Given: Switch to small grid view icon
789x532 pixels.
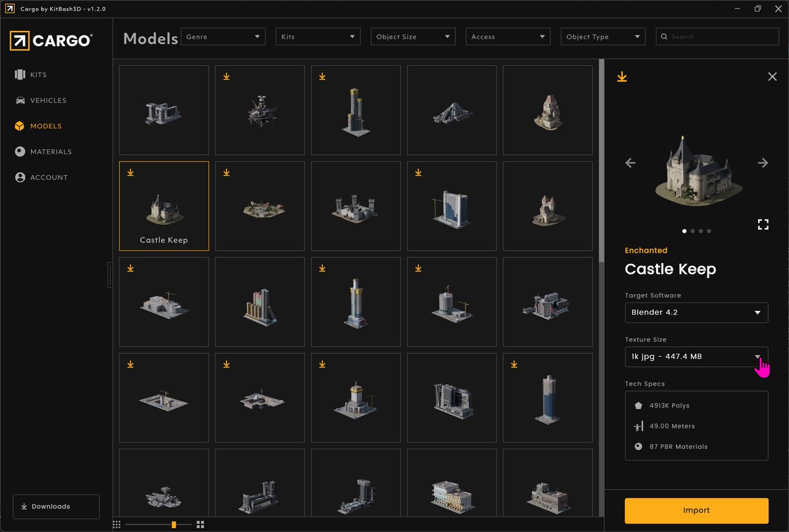Looking at the screenshot, I should point(116,524).
